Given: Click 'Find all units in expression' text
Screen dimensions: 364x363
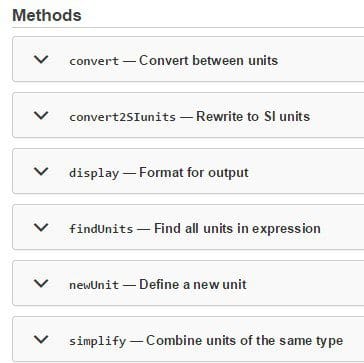Looking at the screenshot, I should [x=237, y=229].
